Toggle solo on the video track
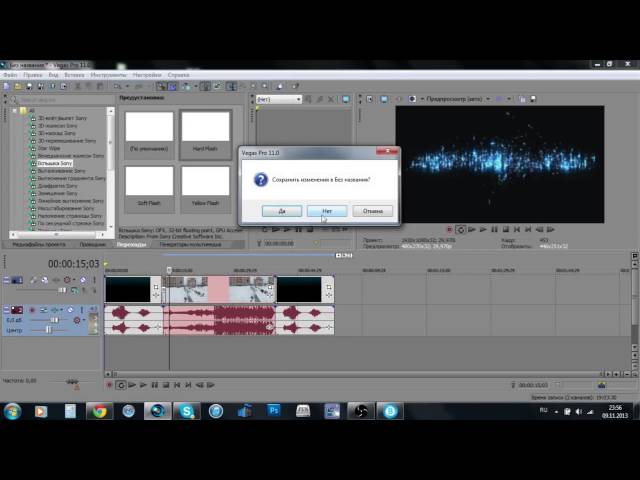This screenshot has width=640, height=480. tap(94, 280)
